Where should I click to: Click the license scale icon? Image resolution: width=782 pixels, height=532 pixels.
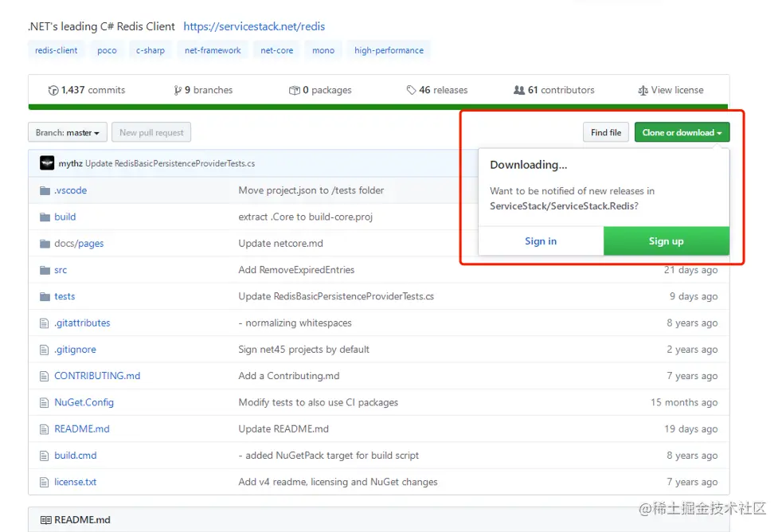pos(643,90)
